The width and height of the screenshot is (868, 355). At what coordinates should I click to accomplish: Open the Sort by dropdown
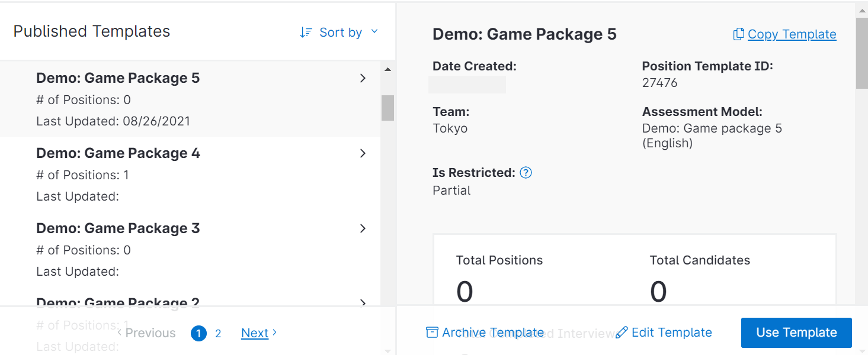point(341,33)
